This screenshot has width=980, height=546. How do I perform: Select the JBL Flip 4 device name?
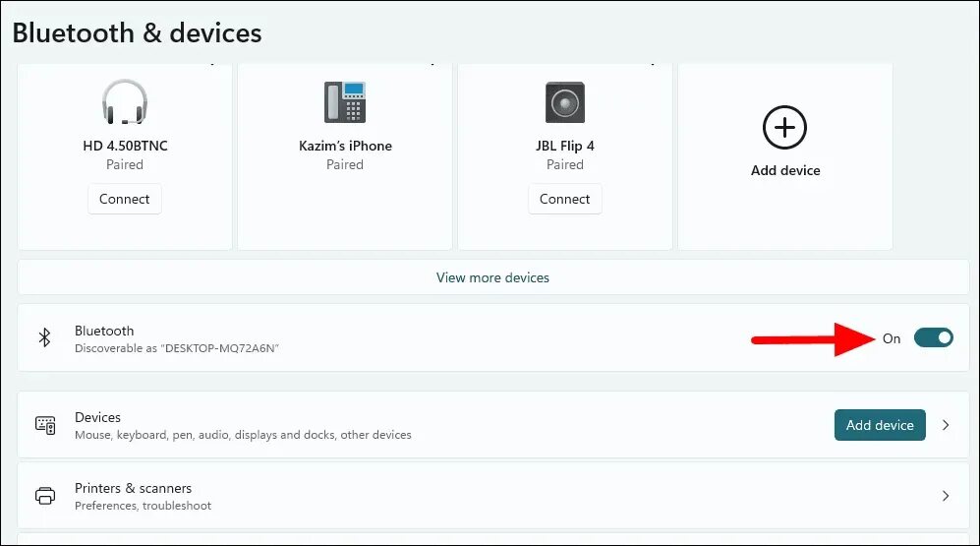pos(565,146)
